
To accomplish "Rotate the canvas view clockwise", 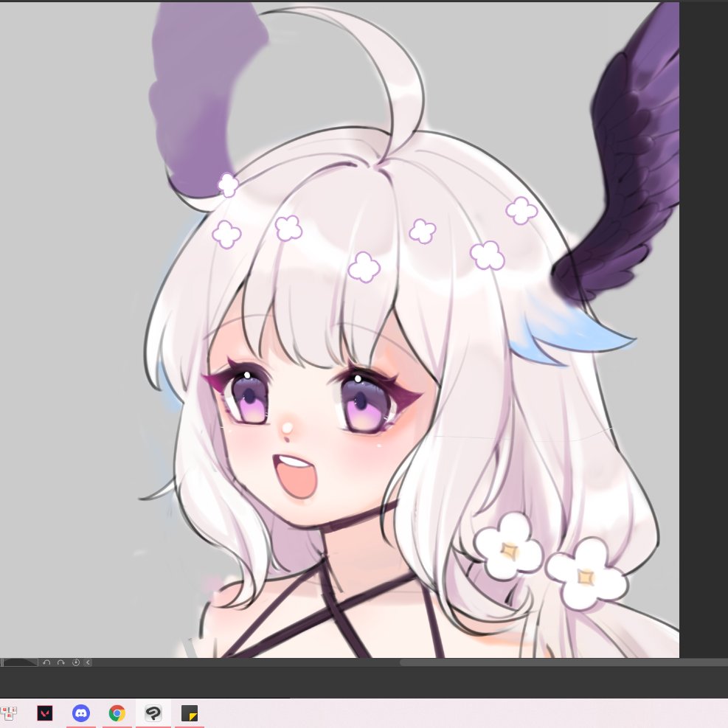I will click(x=60, y=662).
